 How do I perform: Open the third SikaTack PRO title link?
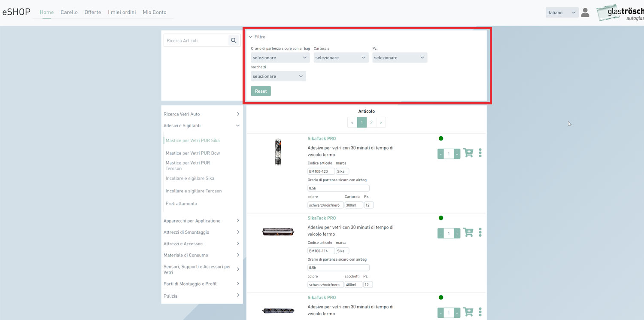(322, 298)
